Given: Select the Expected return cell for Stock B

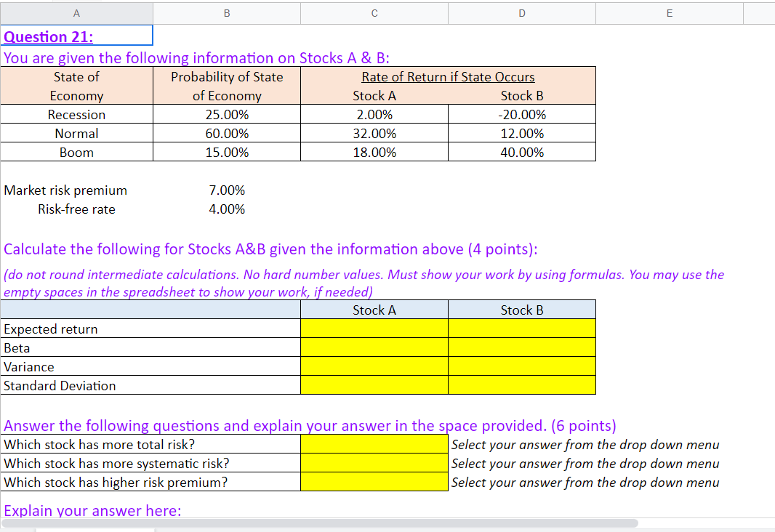Looking at the screenshot, I should 522,329.
